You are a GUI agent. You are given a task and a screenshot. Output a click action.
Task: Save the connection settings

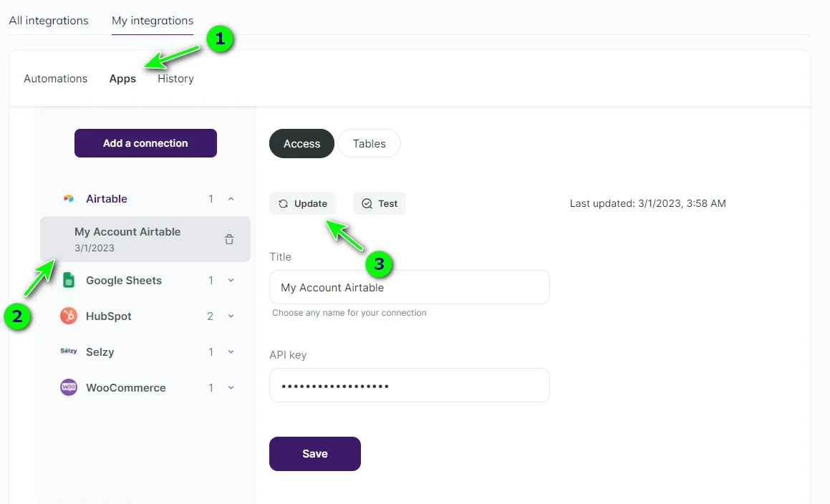pos(314,453)
